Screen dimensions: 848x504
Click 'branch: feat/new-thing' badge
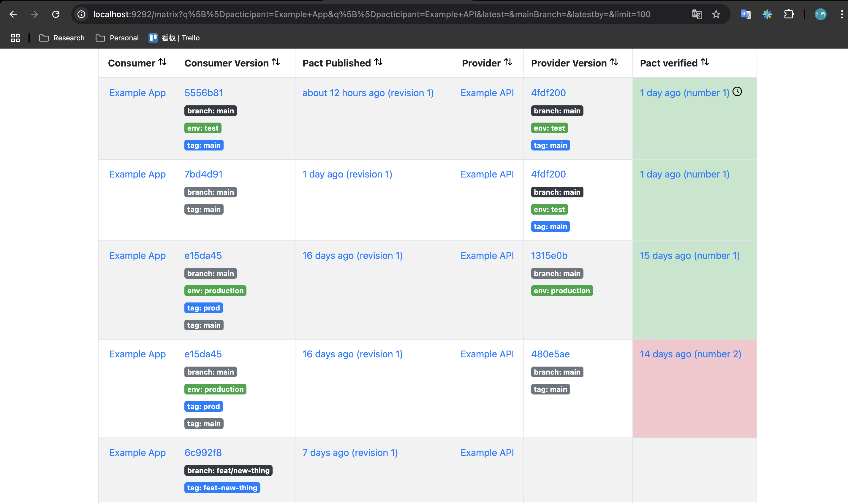click(228, 470)
